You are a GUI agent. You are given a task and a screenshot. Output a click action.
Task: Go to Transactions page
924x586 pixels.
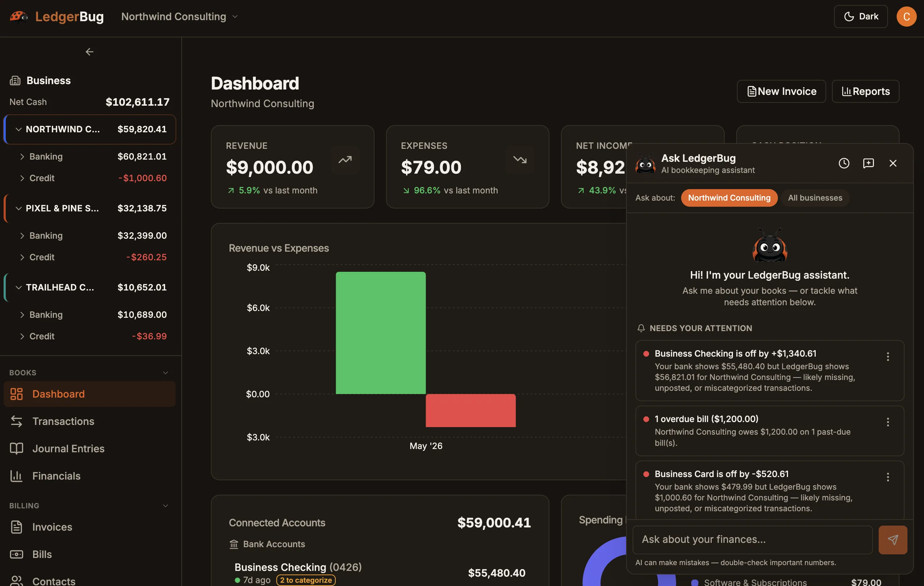(89, 421)
